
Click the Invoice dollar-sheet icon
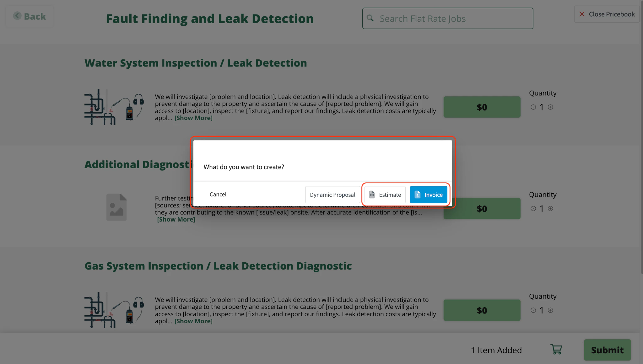click(x=417, y=195)
